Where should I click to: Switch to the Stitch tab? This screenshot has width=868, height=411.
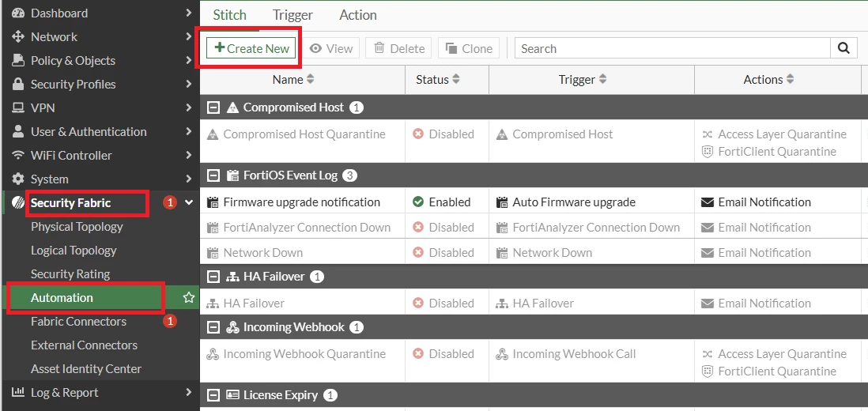(x=230, y=15)
